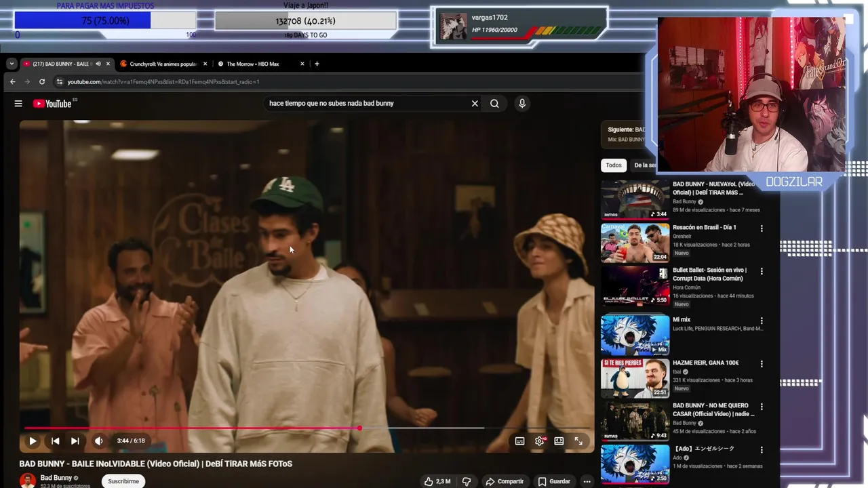Screen dimensions: 868x488
Task: Open Bullet Ballet Sesión en vivo thumbnail
Action: coord(635,285)
